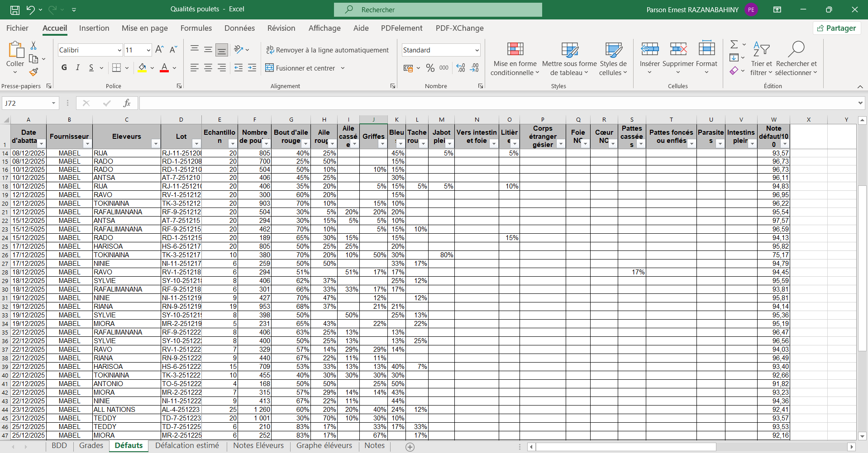This screenshot has height=453, width=868.
Task: Open the Calibri font name dropdown
Action: [x=119, y=50]
